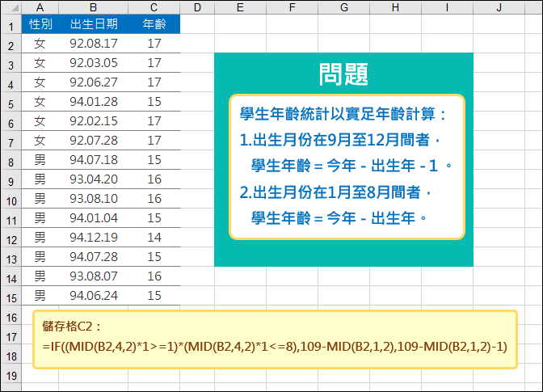Click the 儲存格C2 label
This screenshot has width=543, height=392.
click(x=71, y=327)
